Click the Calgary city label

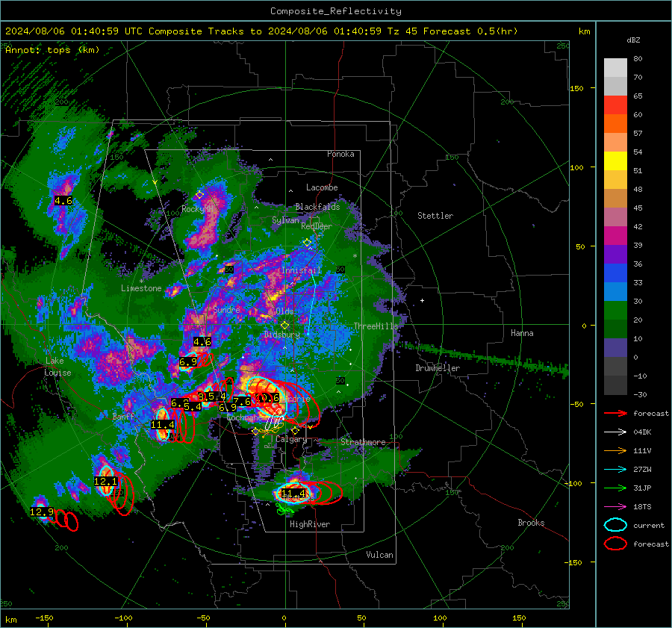click(x=291, y=439)
